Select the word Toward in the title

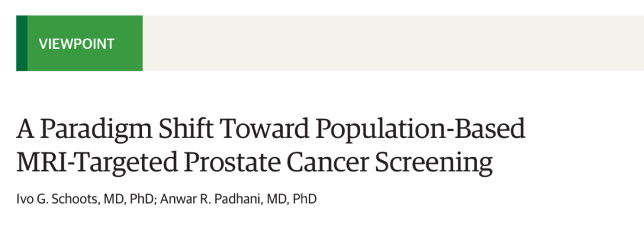(x=264, y=128)
